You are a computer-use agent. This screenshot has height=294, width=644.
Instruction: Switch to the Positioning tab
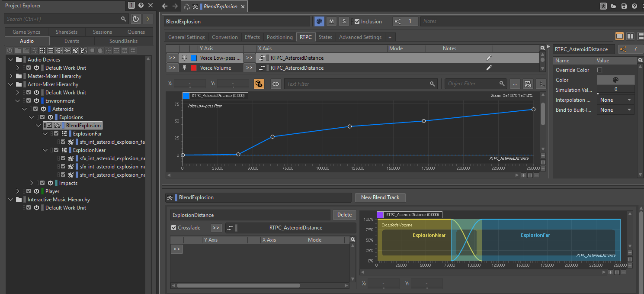tap(279, 37)
